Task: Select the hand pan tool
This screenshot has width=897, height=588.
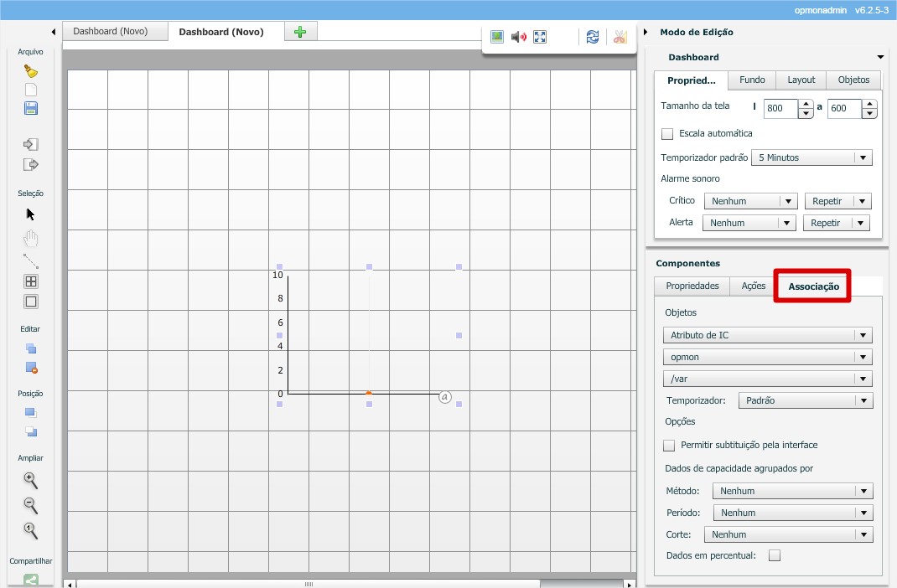Action: [x=31, y=238]
